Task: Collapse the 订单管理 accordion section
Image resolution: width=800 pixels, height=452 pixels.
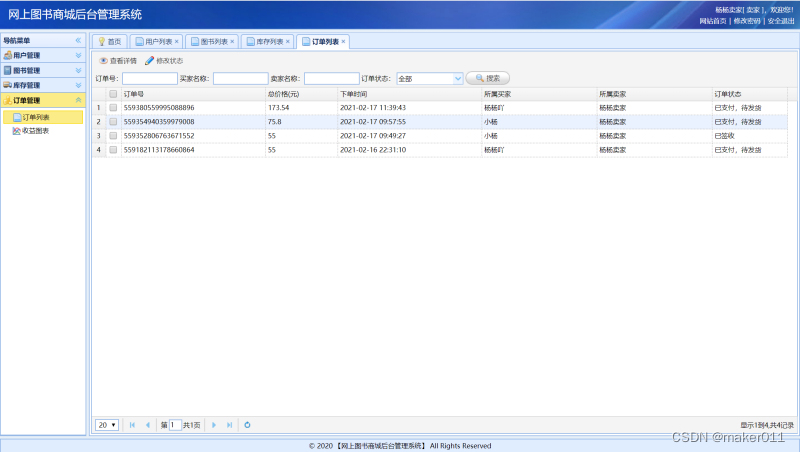Action: pyautogui.click(x=78, y=101)
